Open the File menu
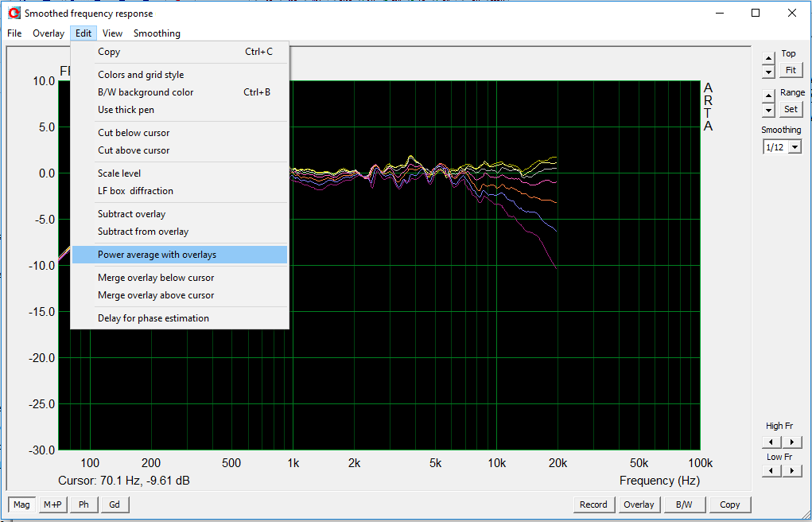Screen dimensions: 812x522 [14, 33]
